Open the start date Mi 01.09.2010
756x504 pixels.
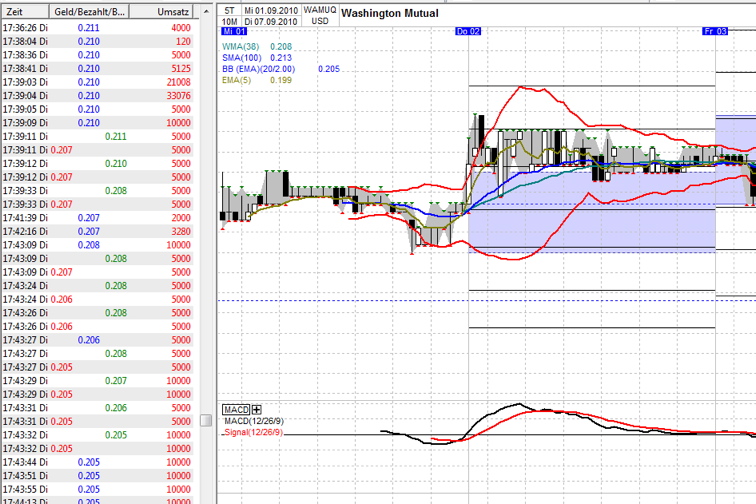271,10
